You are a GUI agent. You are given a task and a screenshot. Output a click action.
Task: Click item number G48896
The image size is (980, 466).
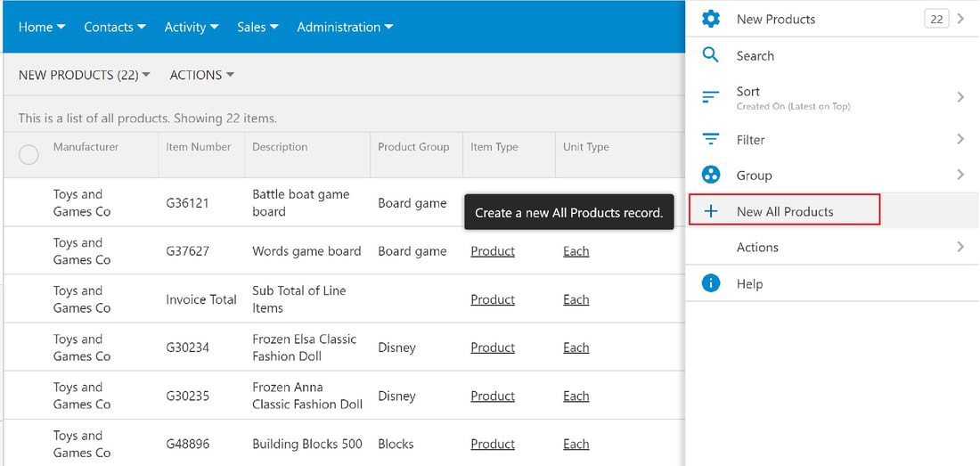click(x=187, y=444)
